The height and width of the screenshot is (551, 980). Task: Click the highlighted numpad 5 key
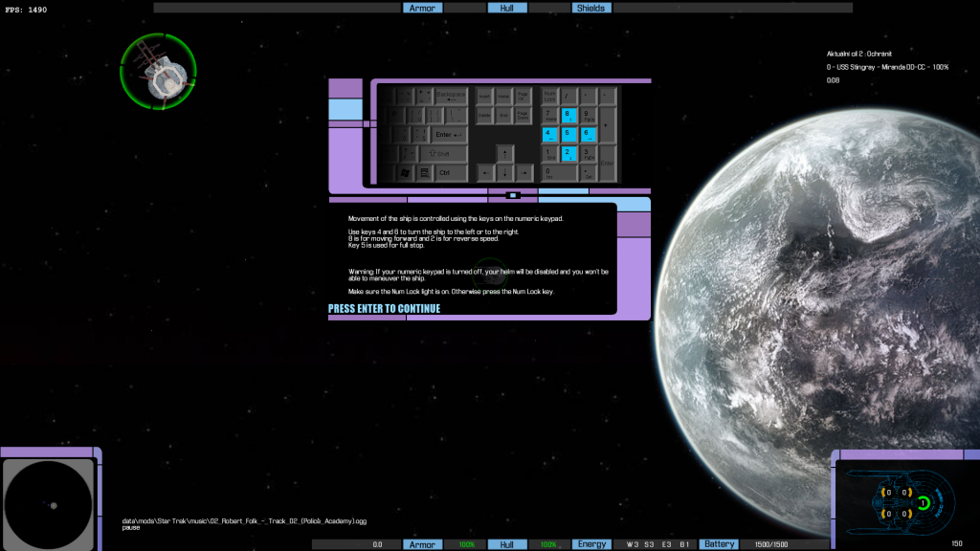(568, 134)
